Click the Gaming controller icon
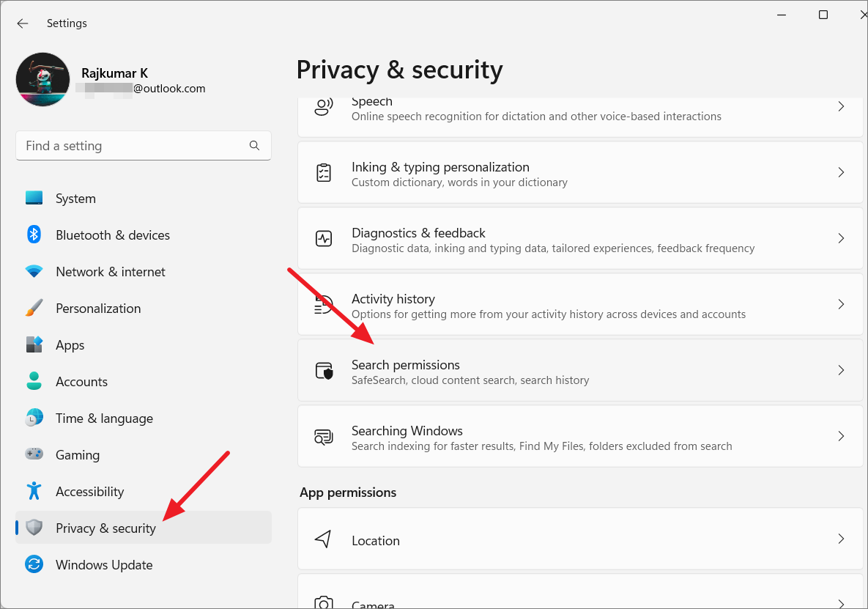This screenshot has width=868, height=609. coord(34,454)
